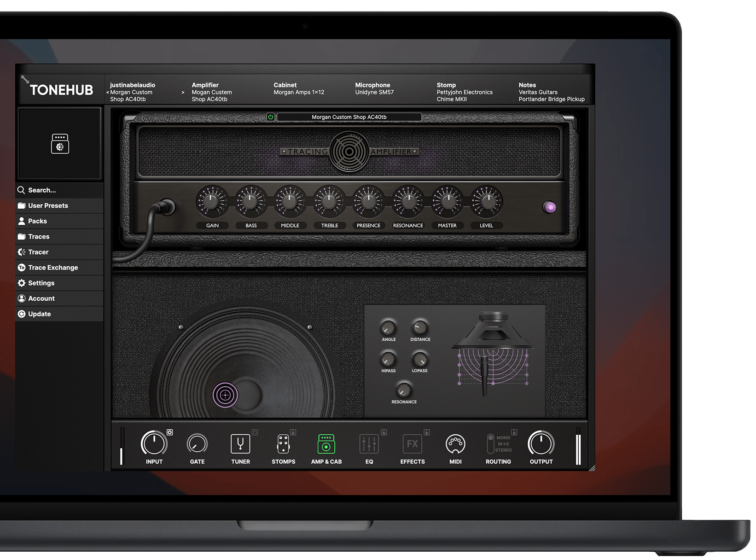Toggle amplifier power button beside preset name

(270, 117)
